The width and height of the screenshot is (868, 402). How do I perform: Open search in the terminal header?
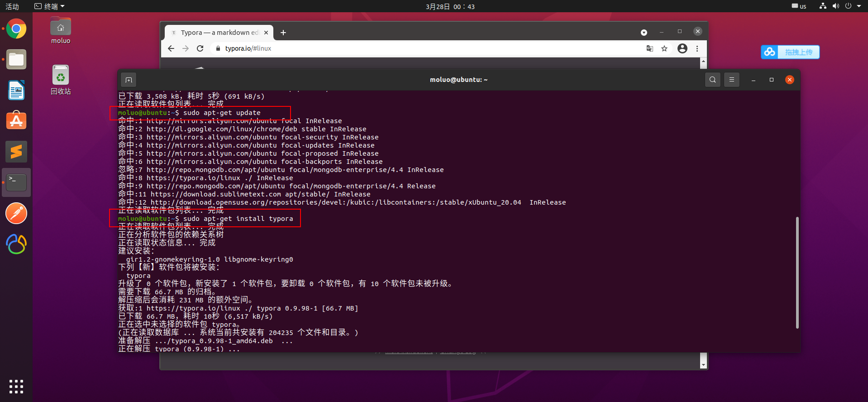pyautogui.click(x=713, y=80)
